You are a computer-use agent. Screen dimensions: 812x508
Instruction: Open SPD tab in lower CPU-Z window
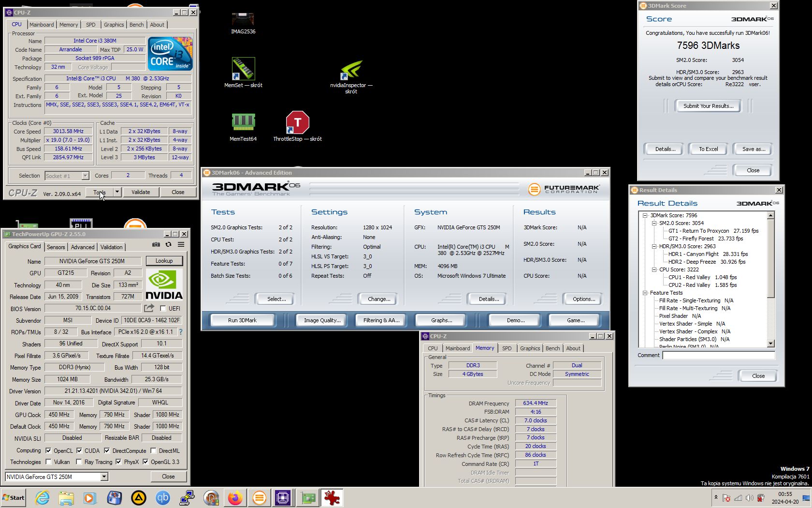pos(507,348)
